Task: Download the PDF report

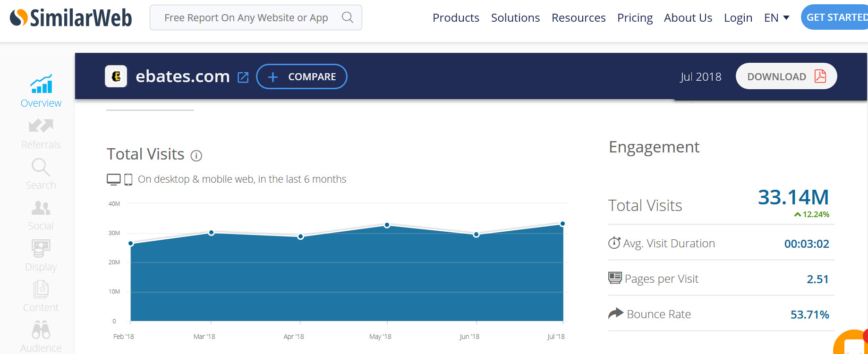Action: [x=786, y=76]
